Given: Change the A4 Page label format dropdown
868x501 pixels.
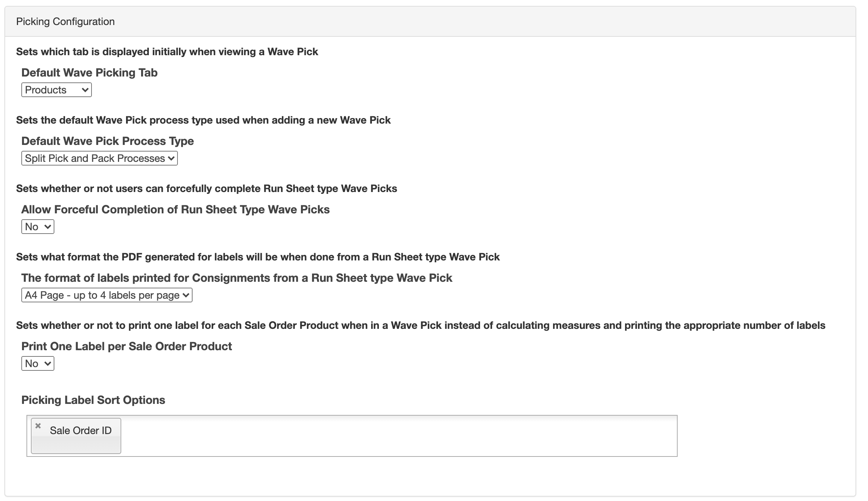Looking at the screenshot, I should point(107,295).
